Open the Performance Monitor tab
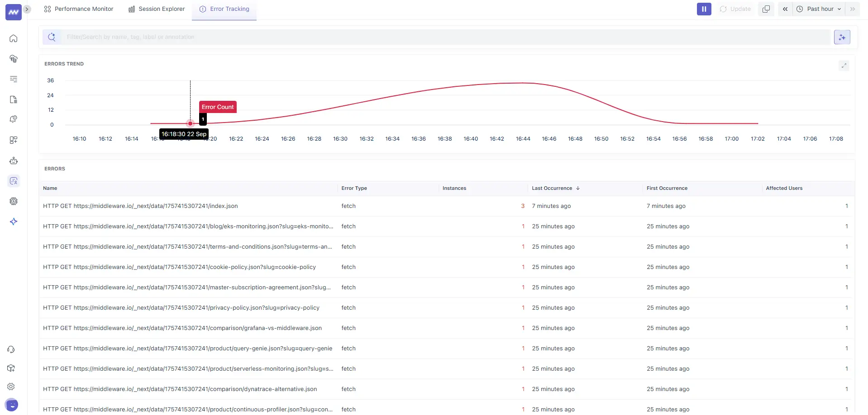The image size is (868, 415). [78, 9]
